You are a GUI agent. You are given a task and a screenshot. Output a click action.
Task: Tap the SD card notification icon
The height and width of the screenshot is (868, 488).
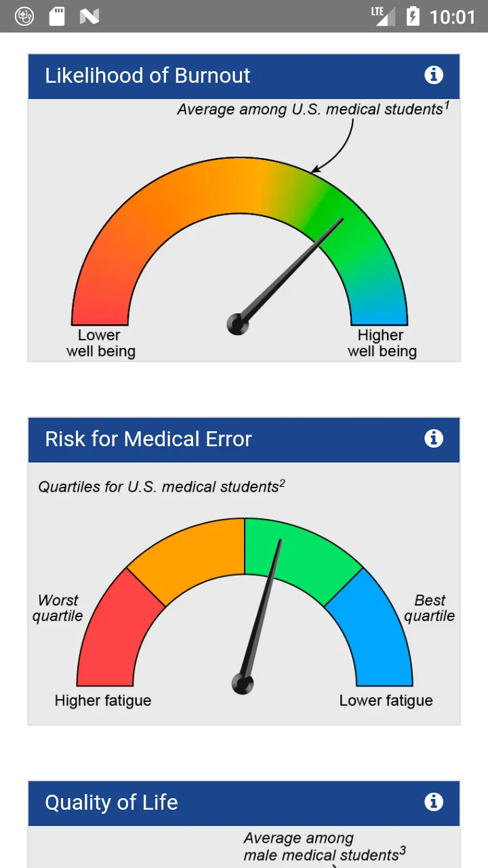coord(57,16)
